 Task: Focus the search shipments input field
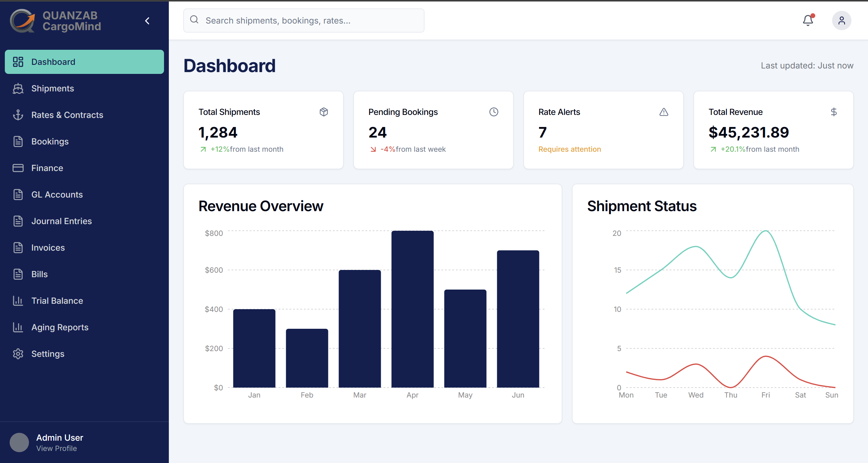304,21
